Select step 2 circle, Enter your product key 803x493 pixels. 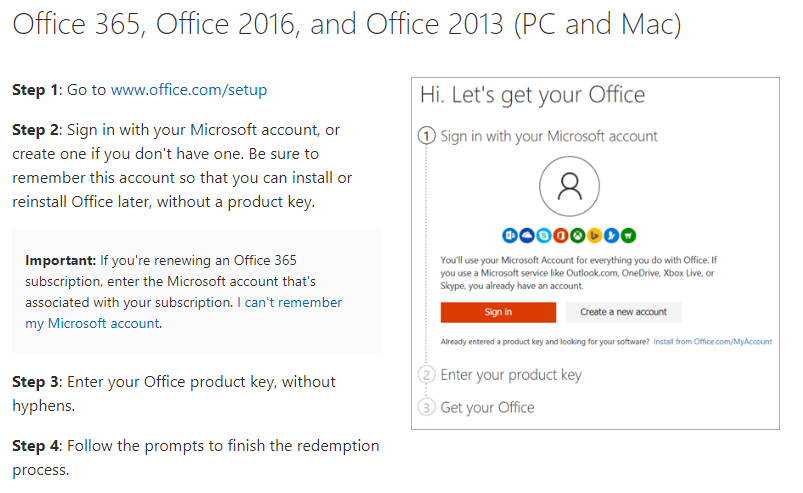click(428, 375)
